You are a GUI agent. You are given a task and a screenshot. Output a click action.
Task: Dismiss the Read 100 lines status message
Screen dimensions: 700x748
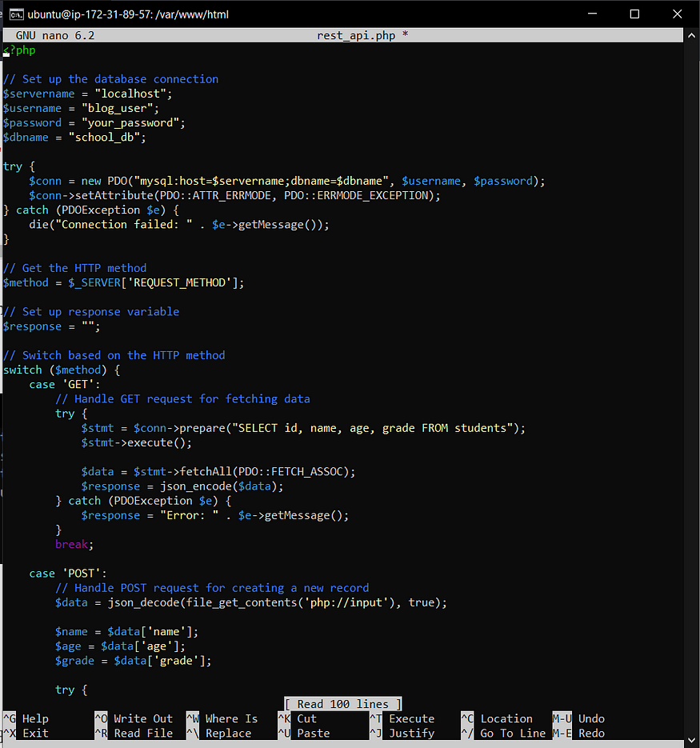coord(342,703)
